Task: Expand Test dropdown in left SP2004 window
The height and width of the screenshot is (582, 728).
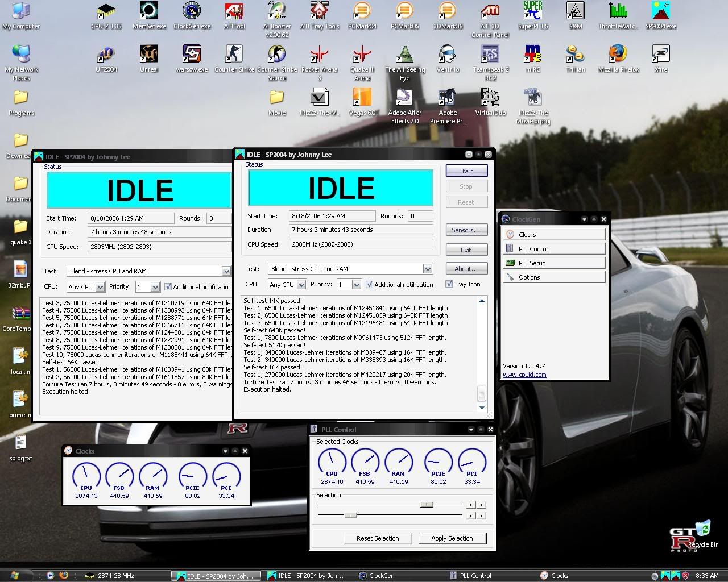Action: coord(226,271)
